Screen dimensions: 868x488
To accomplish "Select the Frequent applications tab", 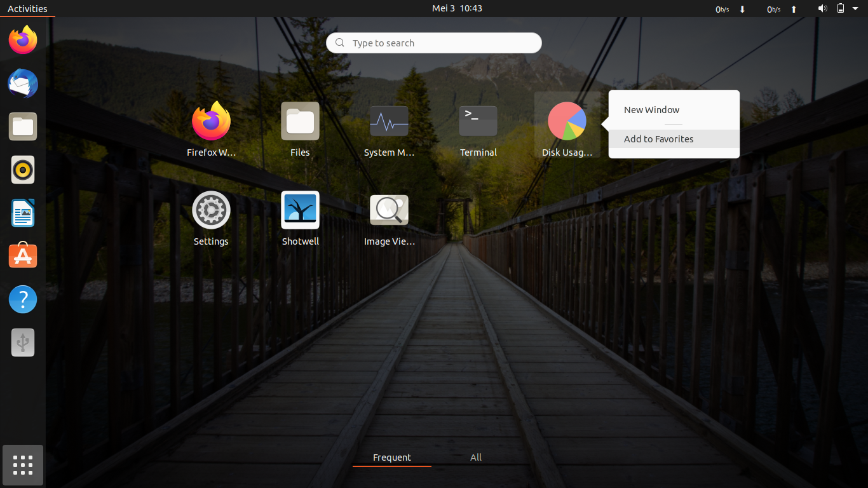I will [x=391, y=457].
